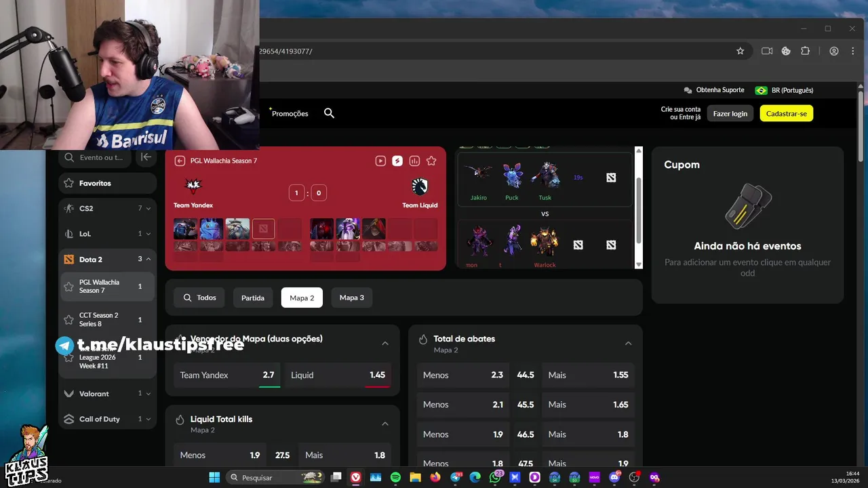Select Liquid kills Menos 27.5 at 1.9
This screenshot has width=868, height=488.
pyautogui.click(x=220, y=455)
